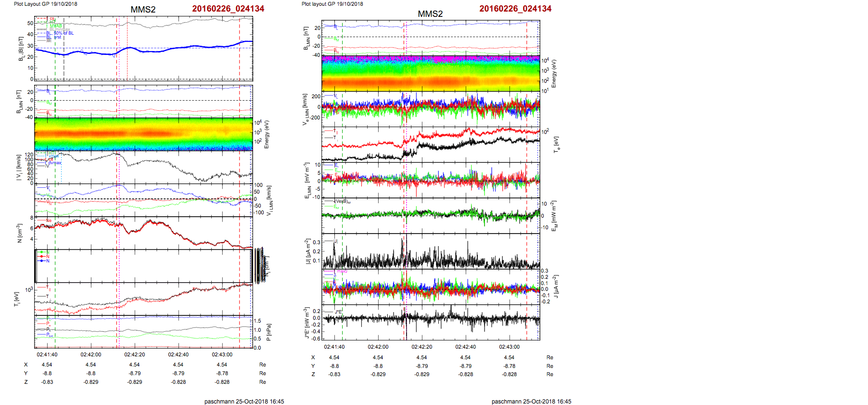Select the red 20160226_024134 label on right plot

coord(515,9)
